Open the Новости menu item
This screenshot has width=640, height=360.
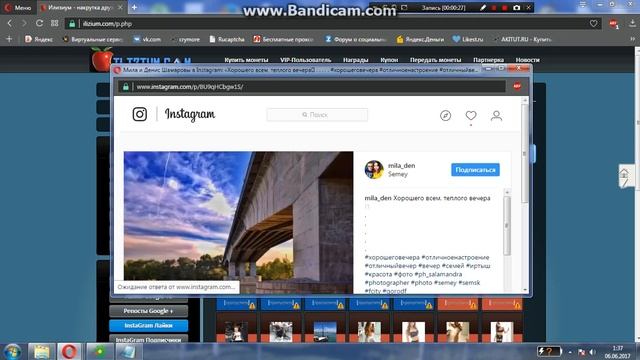527,60
